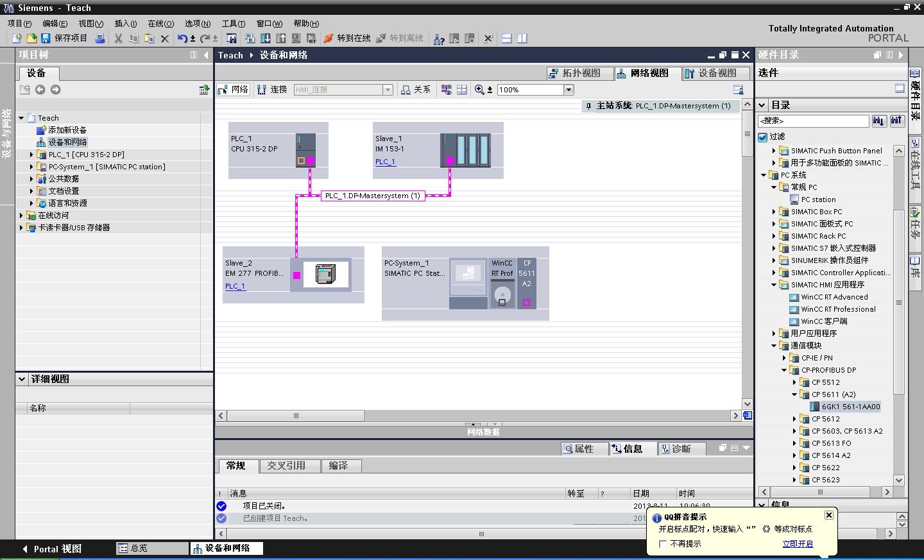Check the 不再提示 checkbox in the QQ popup
Viewport: 924px width, 560px height.
(x=663, y=544)
